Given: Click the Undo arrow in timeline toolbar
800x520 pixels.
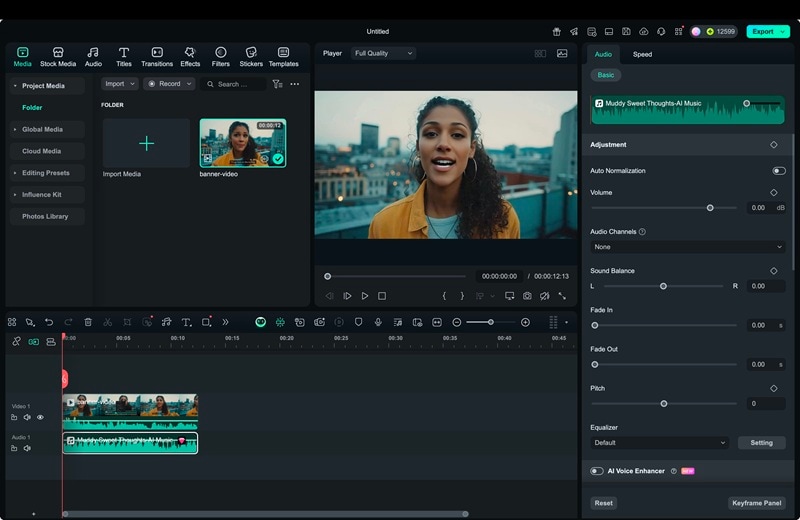Looking at the screenshot, I should click(x=49, y=322).
